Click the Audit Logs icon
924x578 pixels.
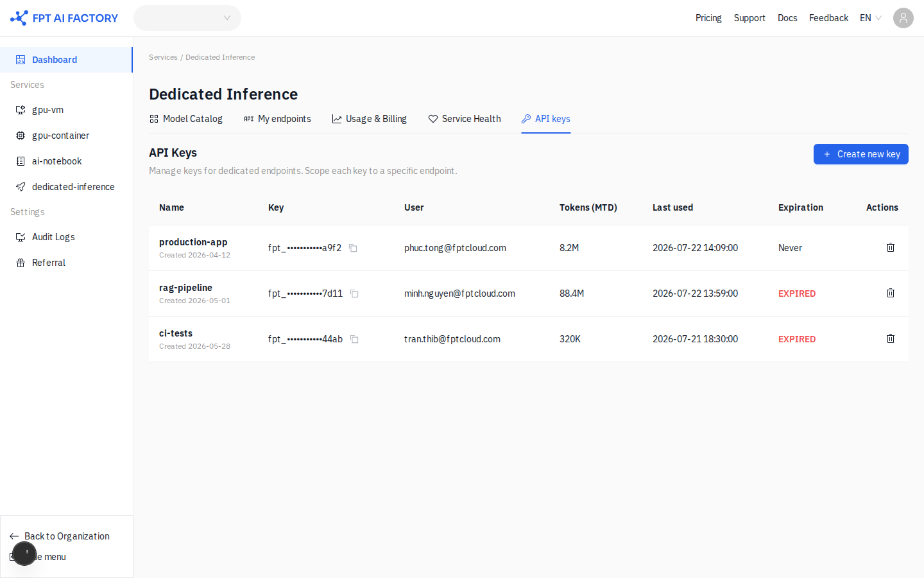click(x=21, y=237)
